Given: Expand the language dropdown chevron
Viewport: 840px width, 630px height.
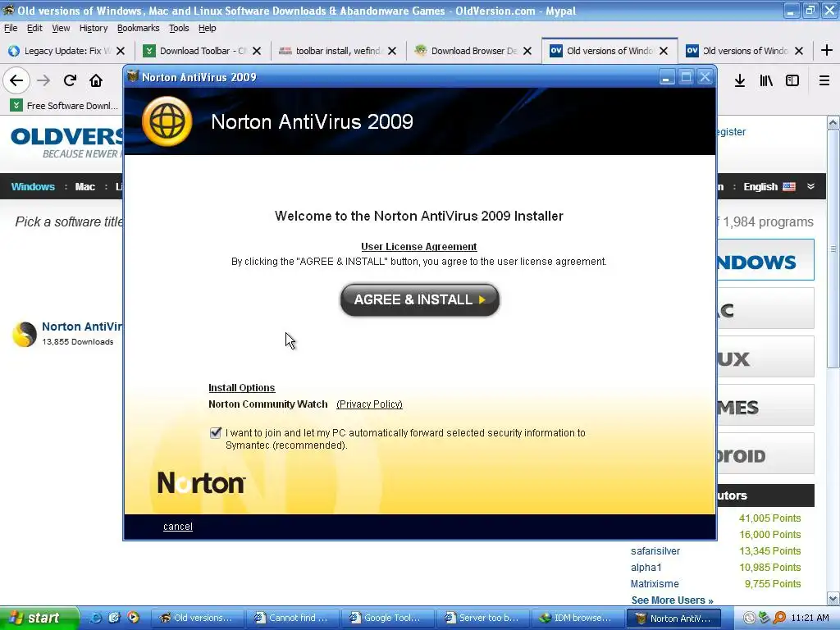Looking at the screenshot, I should pos(811,186).
